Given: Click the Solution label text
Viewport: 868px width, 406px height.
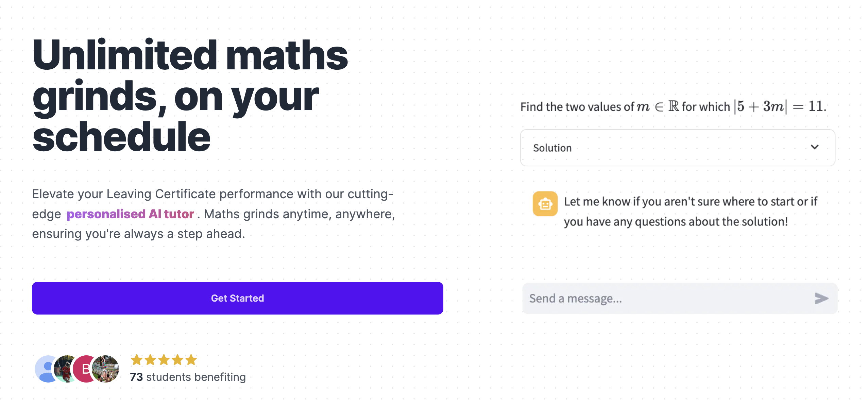Looking at the screenshot, I should click(552, 148).
